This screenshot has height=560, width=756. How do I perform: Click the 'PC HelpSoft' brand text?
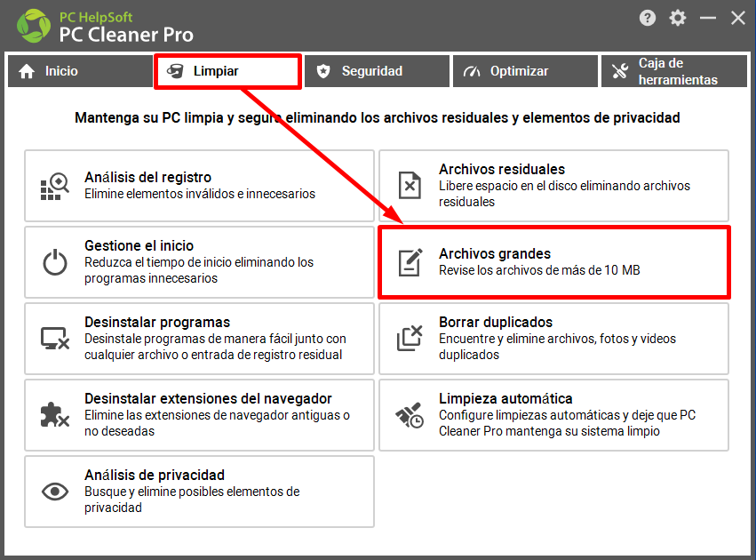pyautogui.click(x=95, y=18)
